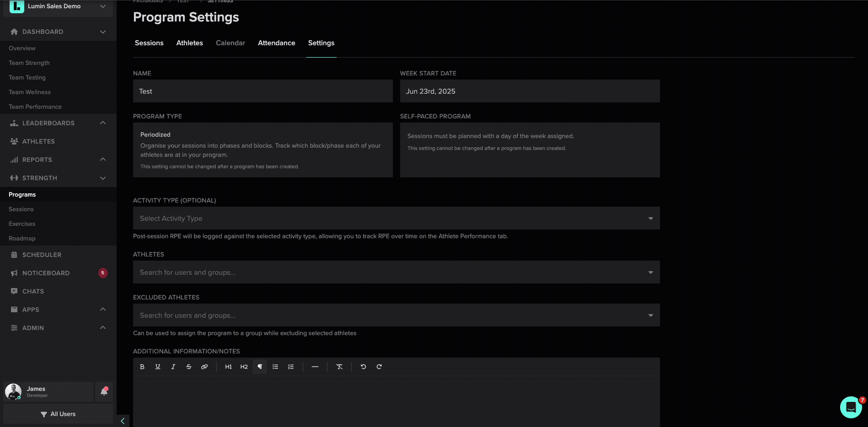Apply strikethrough in the notes editor
868x427 pixels.
pos(189,367)
